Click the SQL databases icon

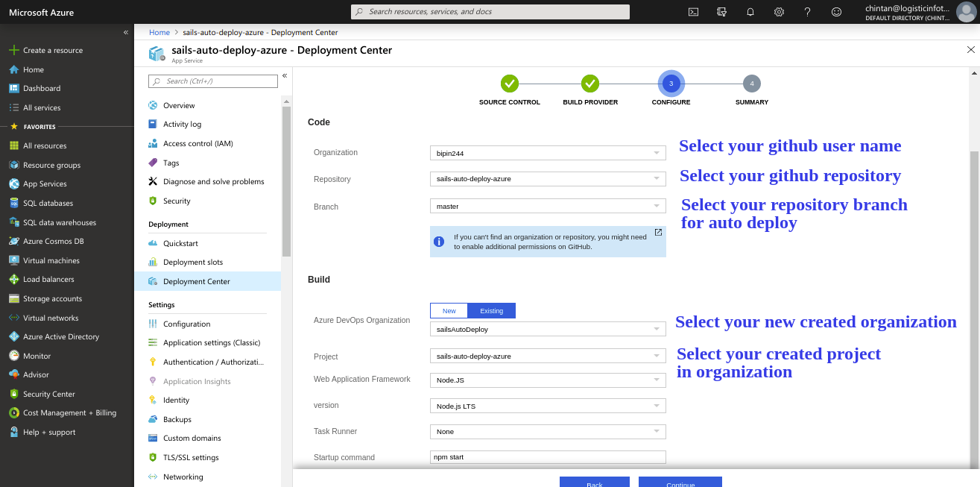13,203
